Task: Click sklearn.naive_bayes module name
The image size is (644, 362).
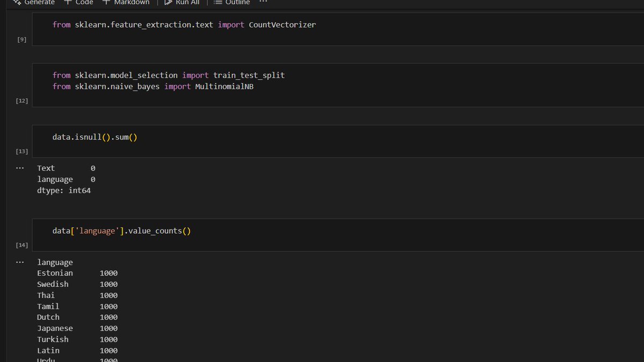Action: click(117, 86)
